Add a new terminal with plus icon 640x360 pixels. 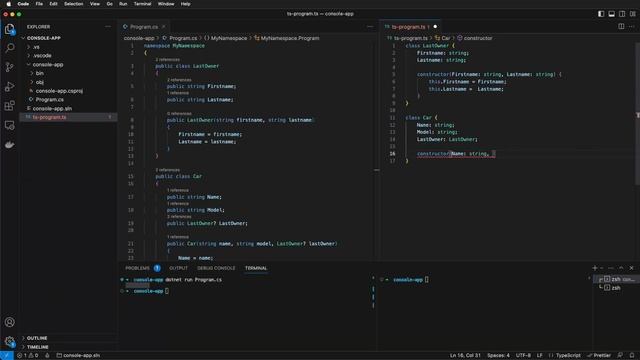594,268
